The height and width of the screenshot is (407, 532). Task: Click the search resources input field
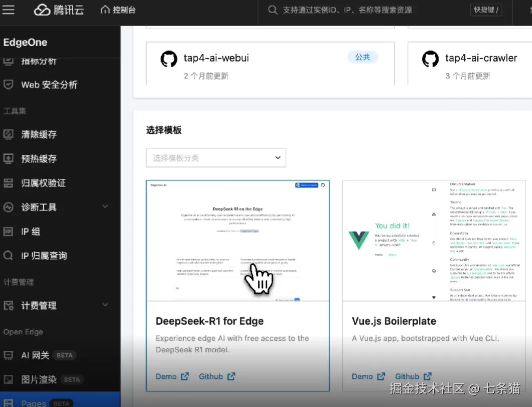click(351, 9)
